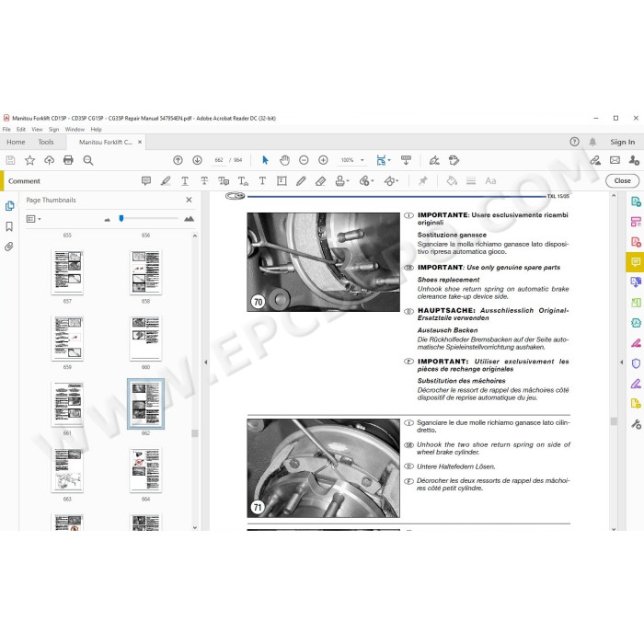Image resolution: width=644 pixels, height=644 pixels.
Task: Open the Edit menu
Action: pyautogui.click(x=21, y=130)
